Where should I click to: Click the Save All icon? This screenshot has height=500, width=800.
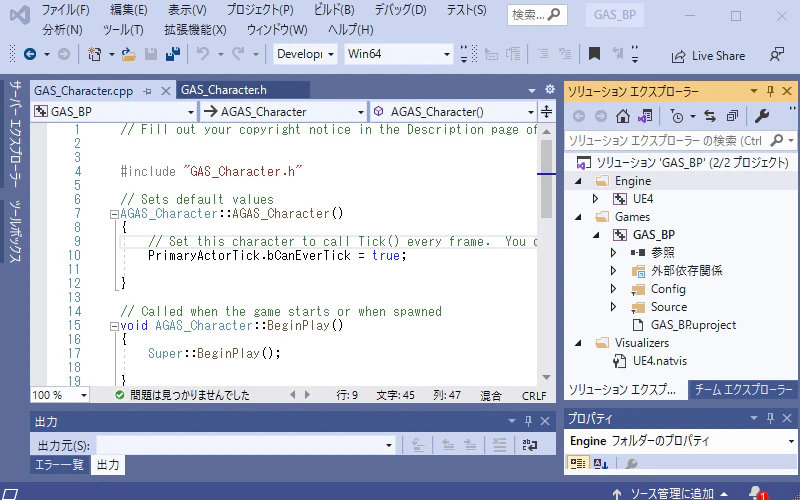pyautogui.click(x=173, y=54)
